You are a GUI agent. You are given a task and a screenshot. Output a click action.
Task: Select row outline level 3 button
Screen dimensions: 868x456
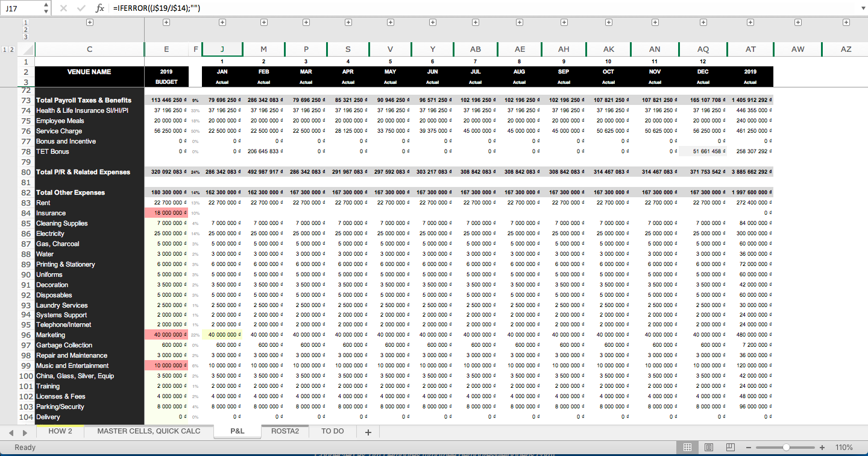pos(26,37)
